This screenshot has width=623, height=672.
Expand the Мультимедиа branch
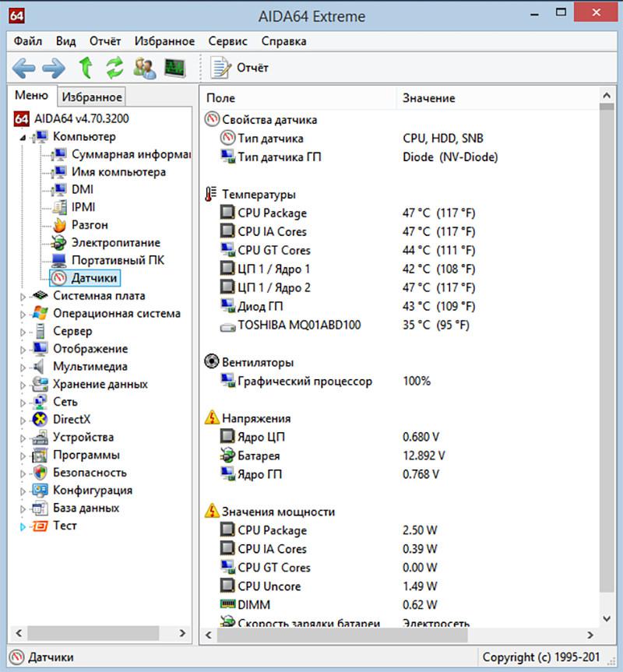[x=23, y=368]
